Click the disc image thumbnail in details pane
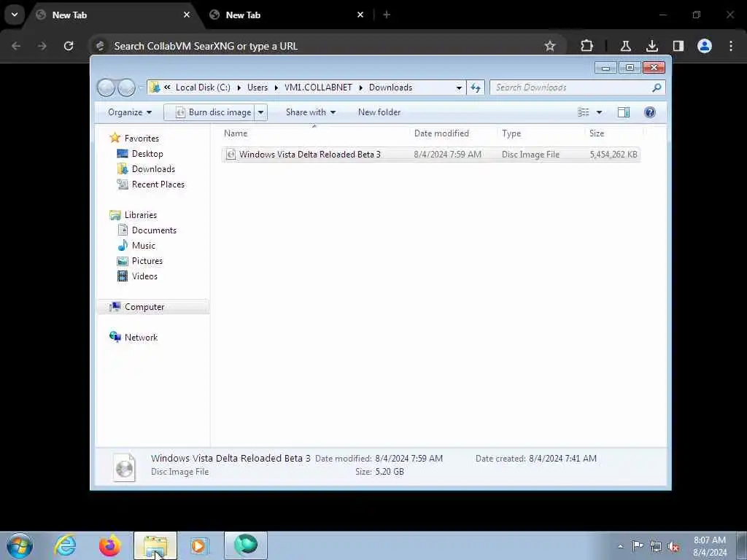Screen dimensions: 747x560 click(124, 467)
